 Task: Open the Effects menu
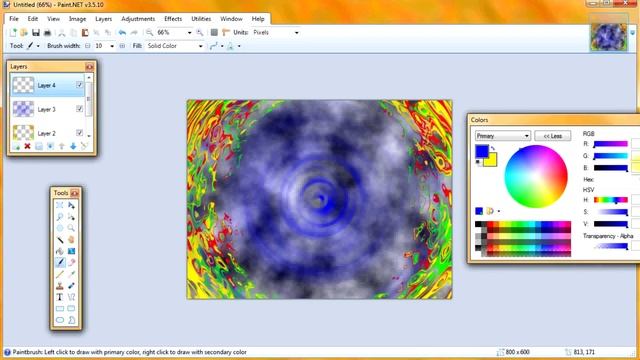pos(173,19)
